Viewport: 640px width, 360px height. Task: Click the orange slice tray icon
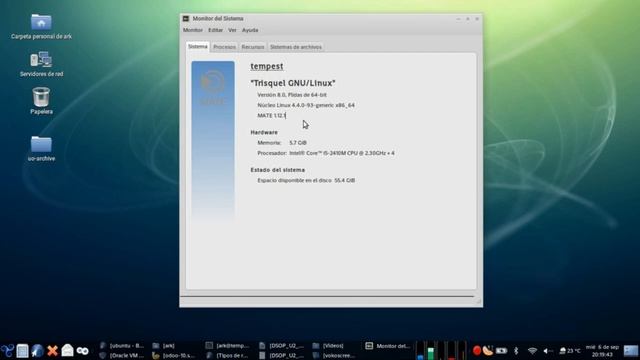[488, 351]
